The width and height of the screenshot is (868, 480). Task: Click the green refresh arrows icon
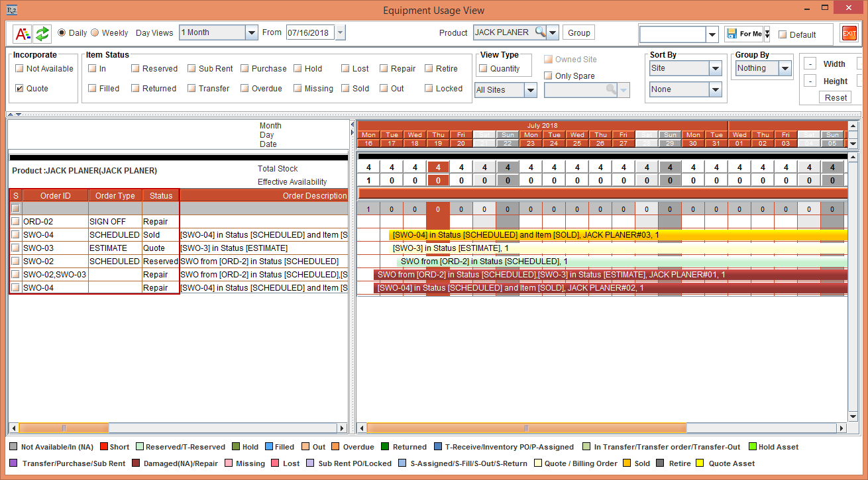coord(42,33)
